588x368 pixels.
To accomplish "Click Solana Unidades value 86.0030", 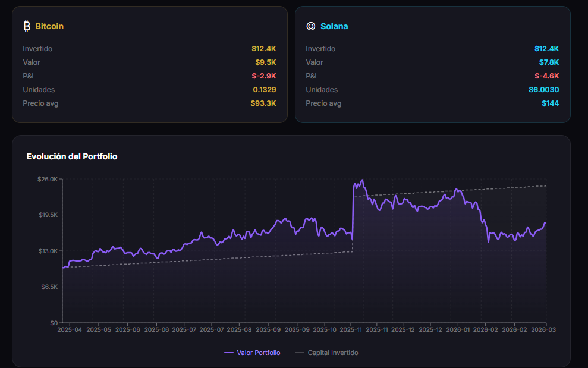I will [544, 90].
